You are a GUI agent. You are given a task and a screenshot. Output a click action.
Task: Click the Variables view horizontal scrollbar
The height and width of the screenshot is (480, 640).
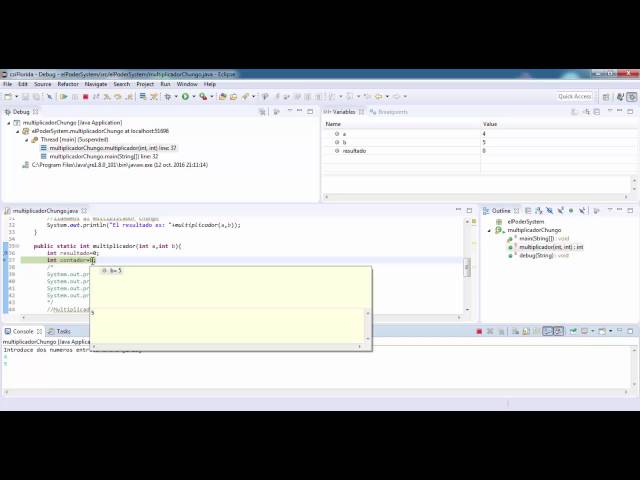pos(476,197)
